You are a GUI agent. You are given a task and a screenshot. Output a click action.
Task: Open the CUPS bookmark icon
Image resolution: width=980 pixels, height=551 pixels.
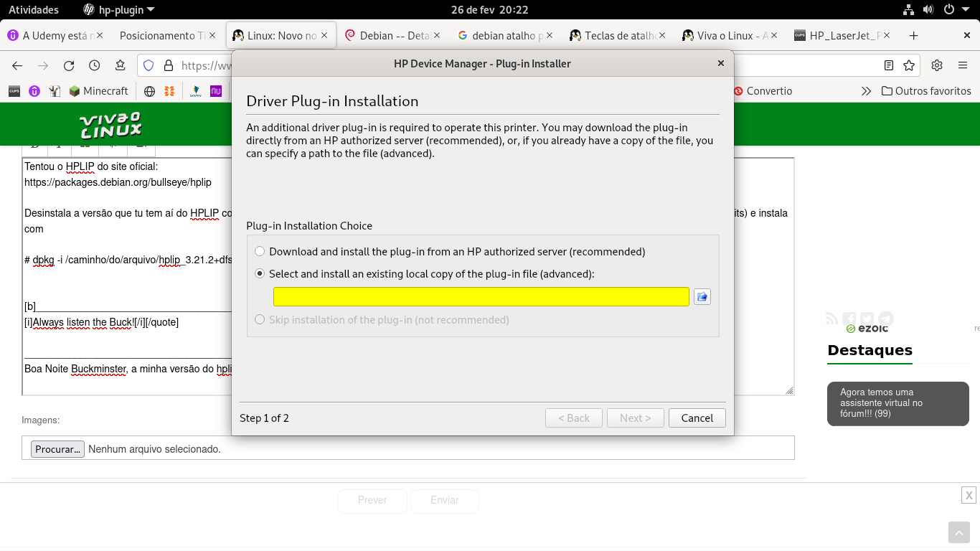click(x=14, y=91)
